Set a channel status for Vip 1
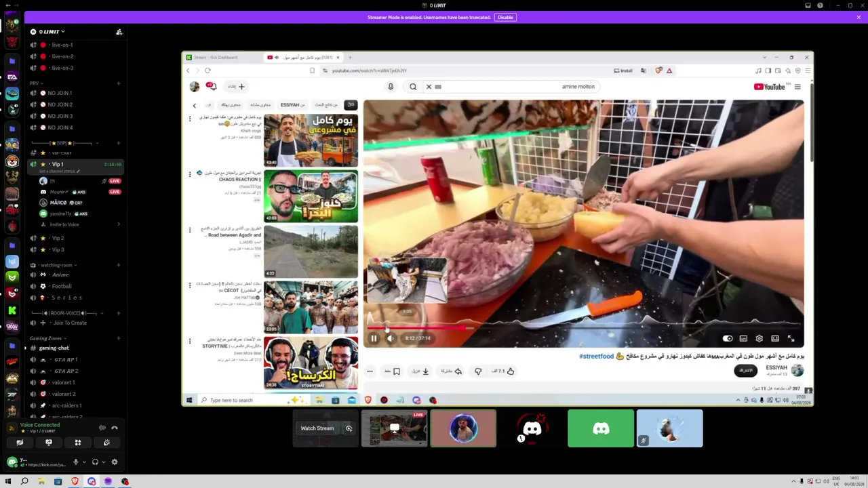Screen dimensions: 868x488 point(60,171)
